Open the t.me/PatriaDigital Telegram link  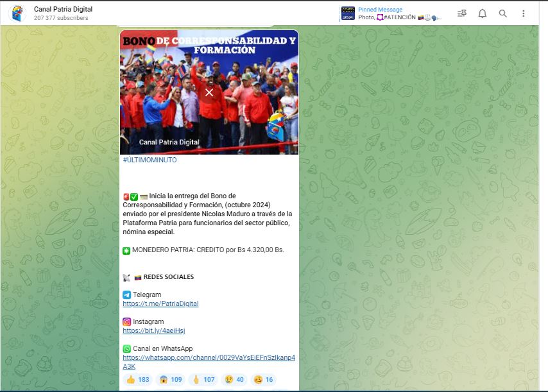click(160, 303)
